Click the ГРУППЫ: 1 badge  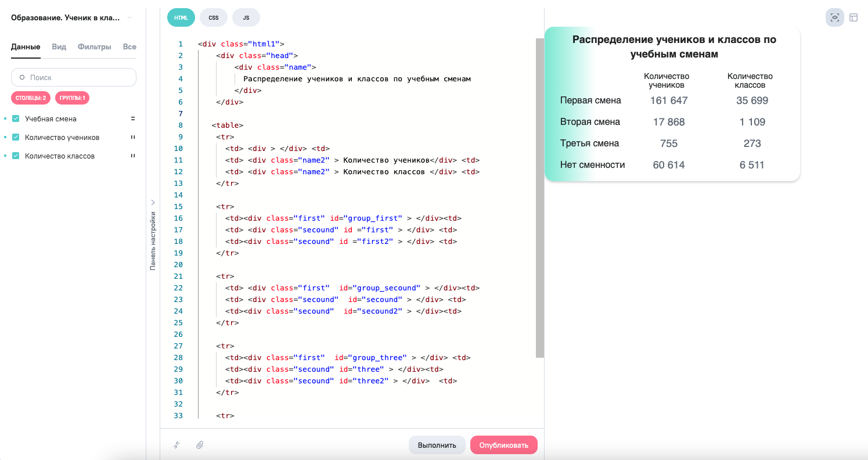pos(72,98)
